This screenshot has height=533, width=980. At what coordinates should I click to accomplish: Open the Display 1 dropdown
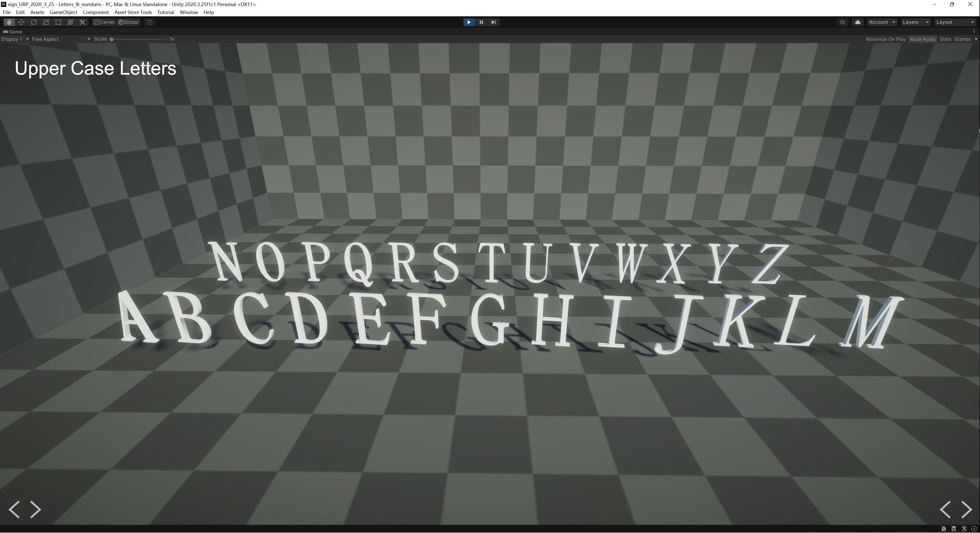pyautogui.click(x=15, y=39)
